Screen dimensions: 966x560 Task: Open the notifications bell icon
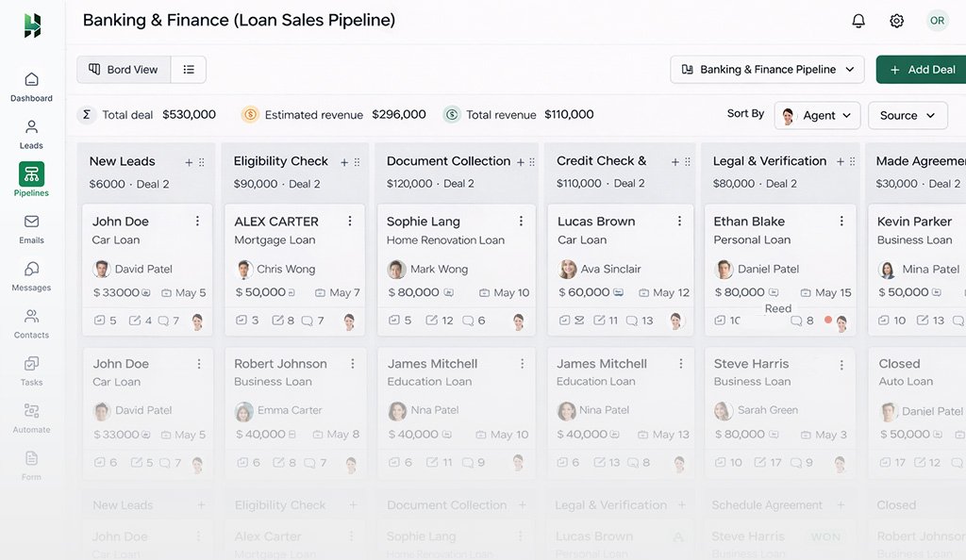[858, 21]
